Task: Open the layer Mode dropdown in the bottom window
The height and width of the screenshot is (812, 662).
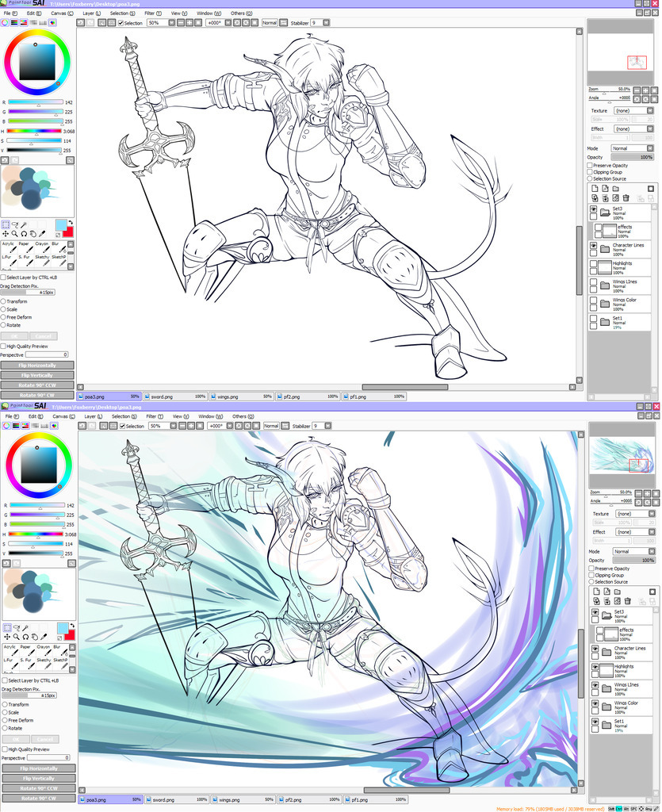Action: click(631, 551)
